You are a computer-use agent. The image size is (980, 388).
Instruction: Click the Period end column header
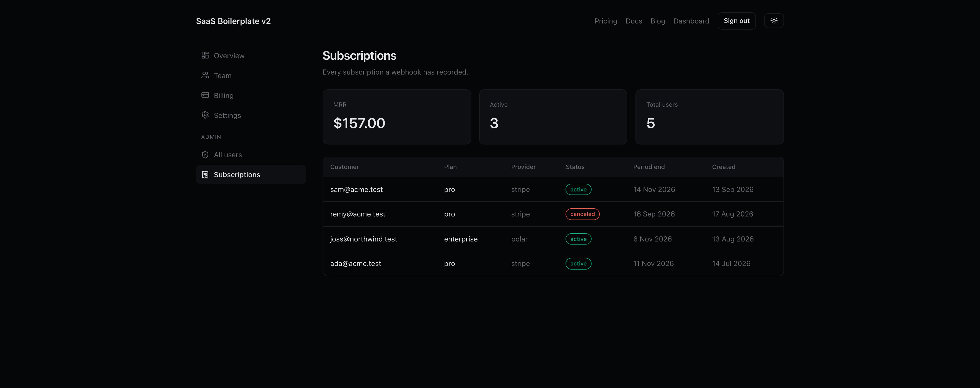tap(649, 167)
